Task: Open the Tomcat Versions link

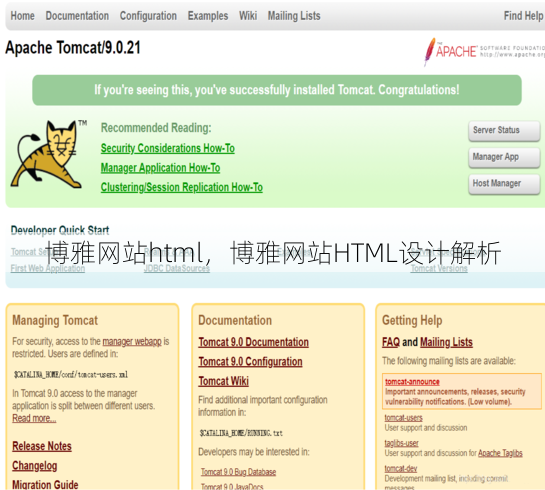Action: coord(439,268)
